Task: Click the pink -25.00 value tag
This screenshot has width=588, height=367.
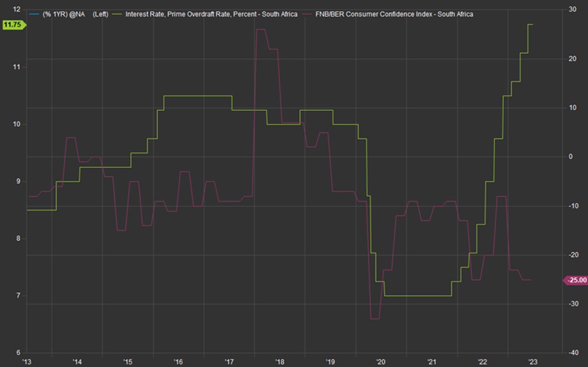Action: coord(575,281)
